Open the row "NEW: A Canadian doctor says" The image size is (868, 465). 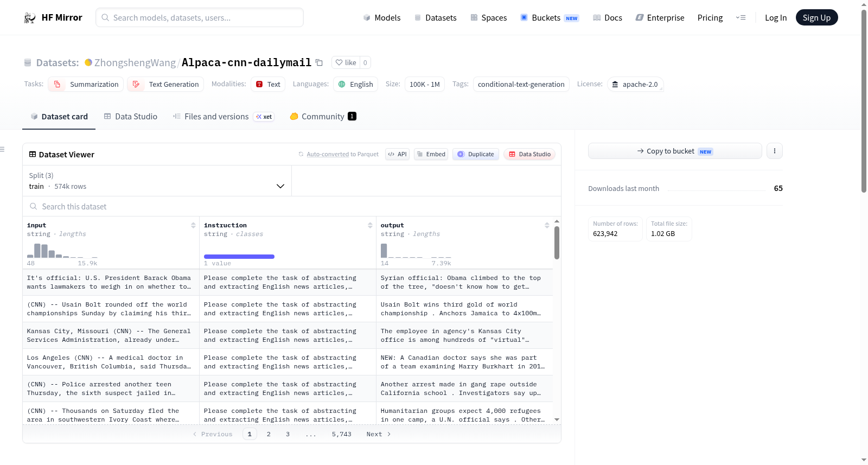pyautogui.click(x=288, y=362)
